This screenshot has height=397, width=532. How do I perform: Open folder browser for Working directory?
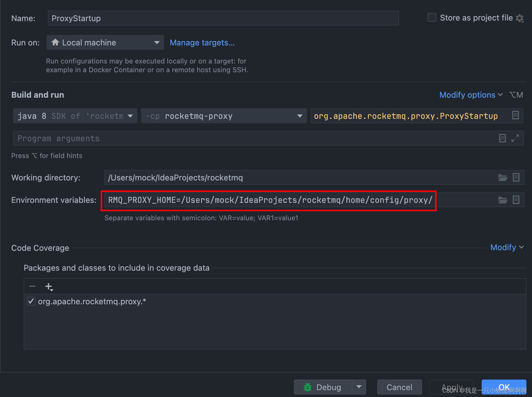[x=502, y=177]
